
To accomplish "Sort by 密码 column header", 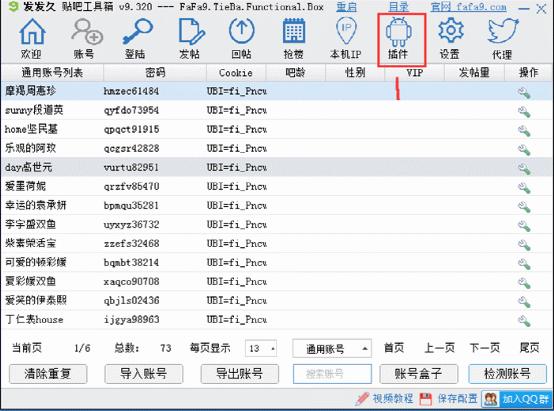I will [155, 73].
